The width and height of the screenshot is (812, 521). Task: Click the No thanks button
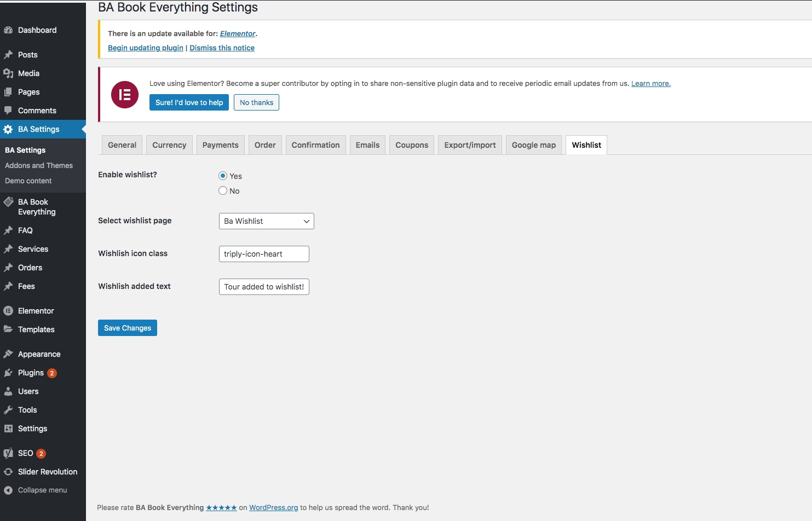256,102
